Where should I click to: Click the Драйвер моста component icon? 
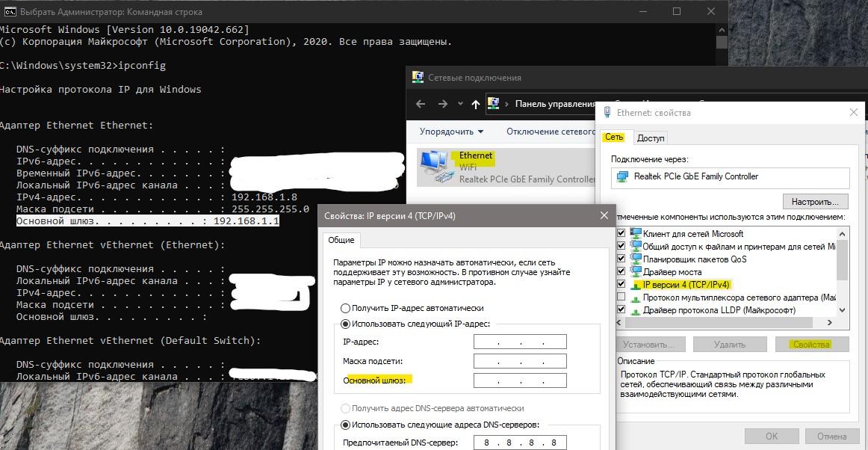[x=636, y=271]
